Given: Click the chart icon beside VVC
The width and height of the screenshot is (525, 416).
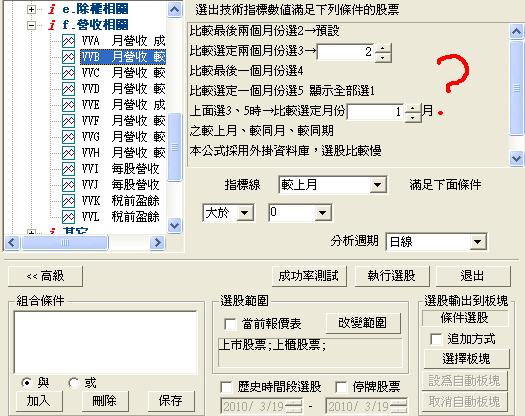Looking at the screenshot, I should [x=68, y=73].
